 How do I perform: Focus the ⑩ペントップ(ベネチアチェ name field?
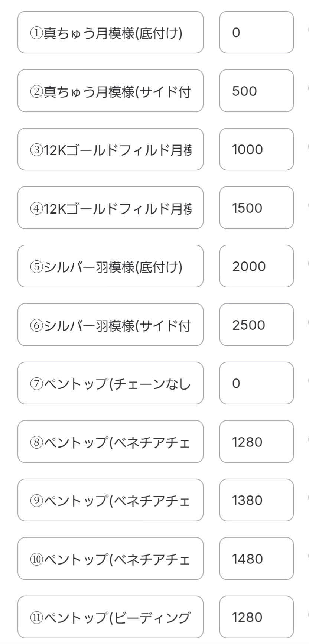pyautogui.click(x=110, y=559)
